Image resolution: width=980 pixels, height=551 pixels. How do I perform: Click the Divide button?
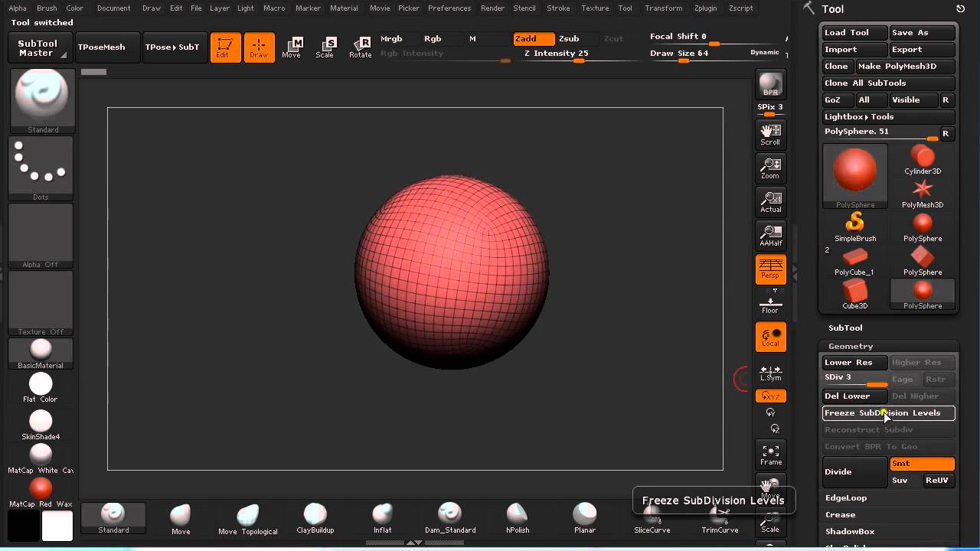pyautogui.click(x=854, y=471)
